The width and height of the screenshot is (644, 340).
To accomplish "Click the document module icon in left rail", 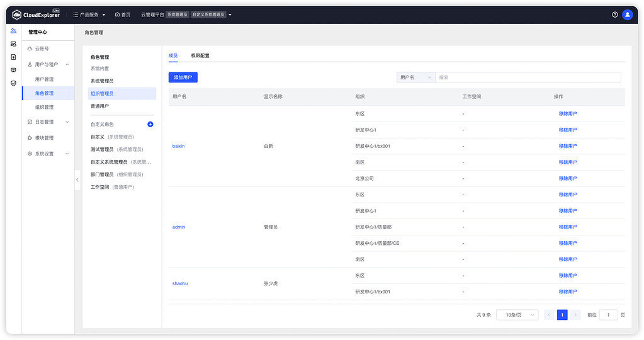I will coord(13,57).
